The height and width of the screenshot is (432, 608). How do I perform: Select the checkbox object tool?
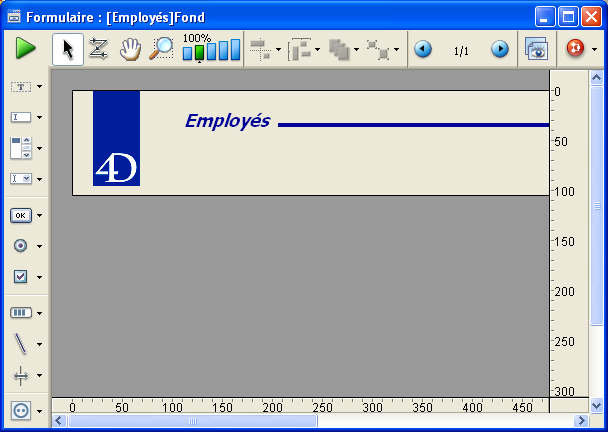tap(21, 276)
